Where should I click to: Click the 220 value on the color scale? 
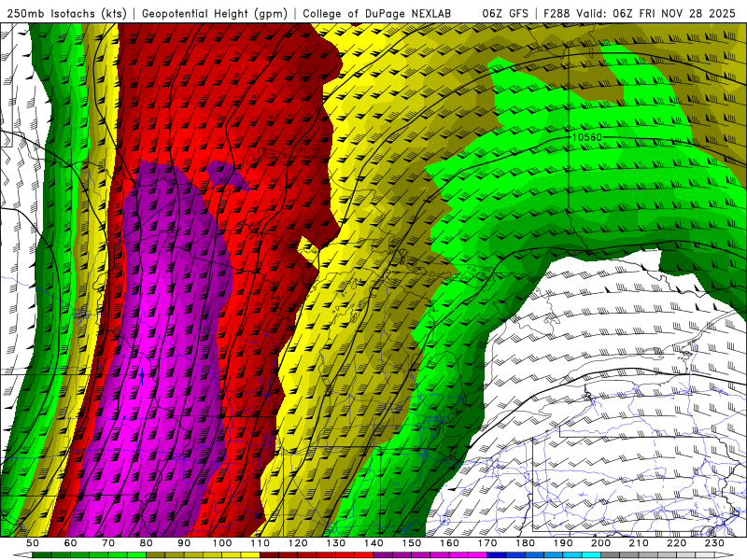(677, 543)
